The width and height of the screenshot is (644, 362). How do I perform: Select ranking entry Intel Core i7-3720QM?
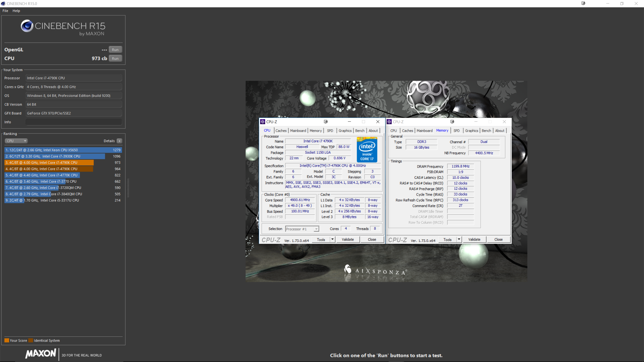click(63, 188)
